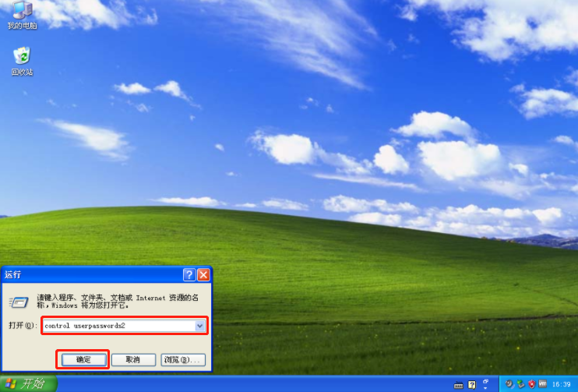Image resolution: width=578 pixels, height=392 pixels.
Task: Open the Start (开始) menu
Action: pos(25,383)
